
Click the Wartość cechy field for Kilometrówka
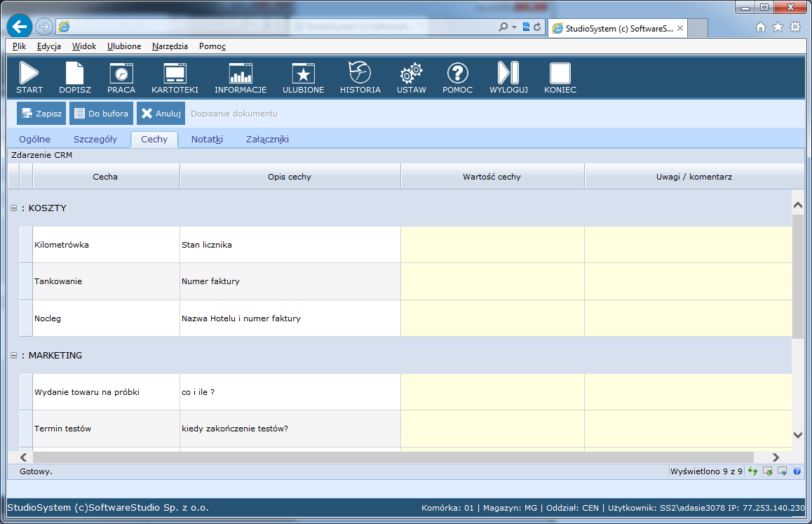click(x=492, y=245)
